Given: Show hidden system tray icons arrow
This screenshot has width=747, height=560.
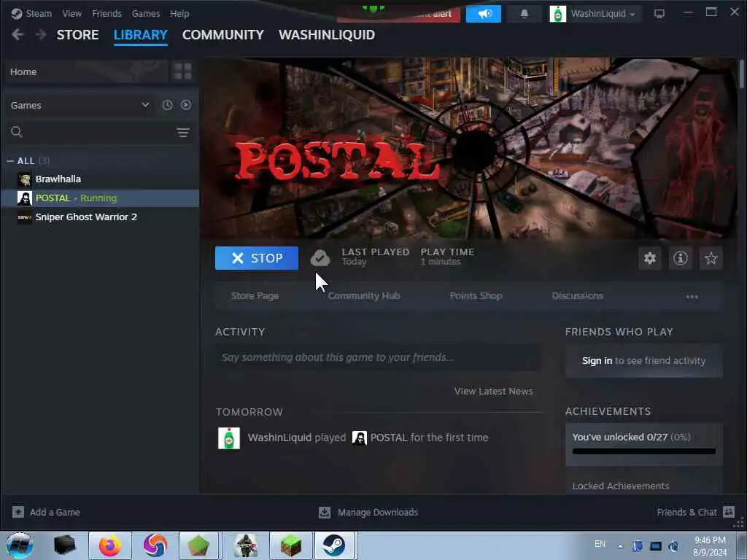Looking at the screenshot, I should point(620,546).
